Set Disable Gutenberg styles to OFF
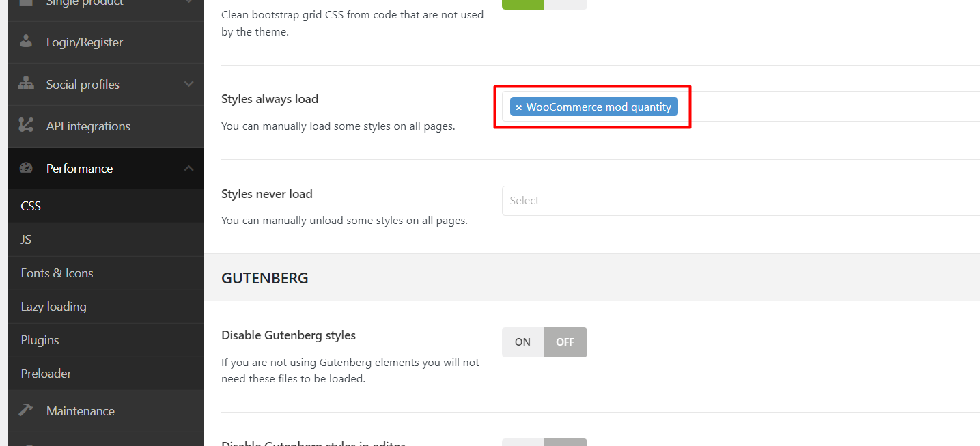980x446 pixels. pyautogui.click(x=565, y=342)
